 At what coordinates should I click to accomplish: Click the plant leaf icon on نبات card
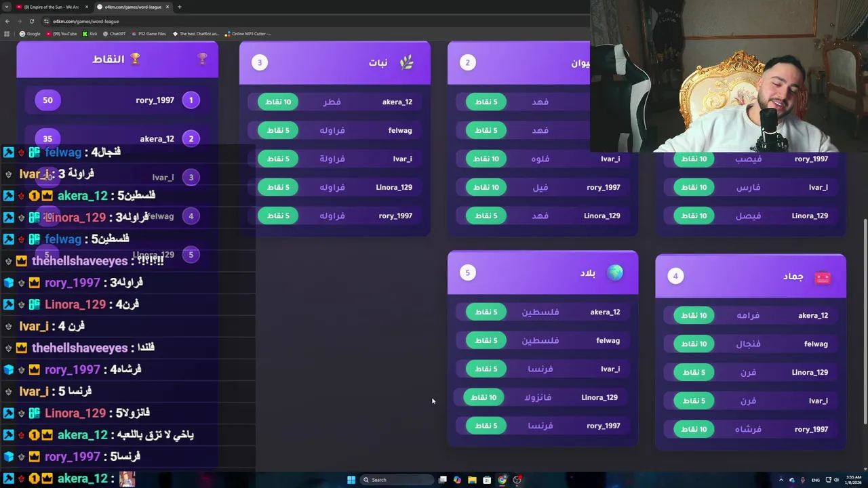[406, 62]
